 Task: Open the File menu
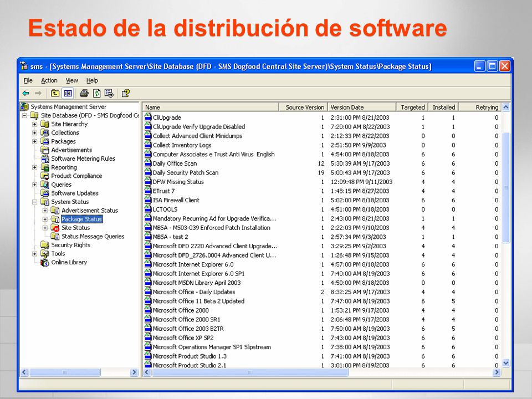point(28,80)
